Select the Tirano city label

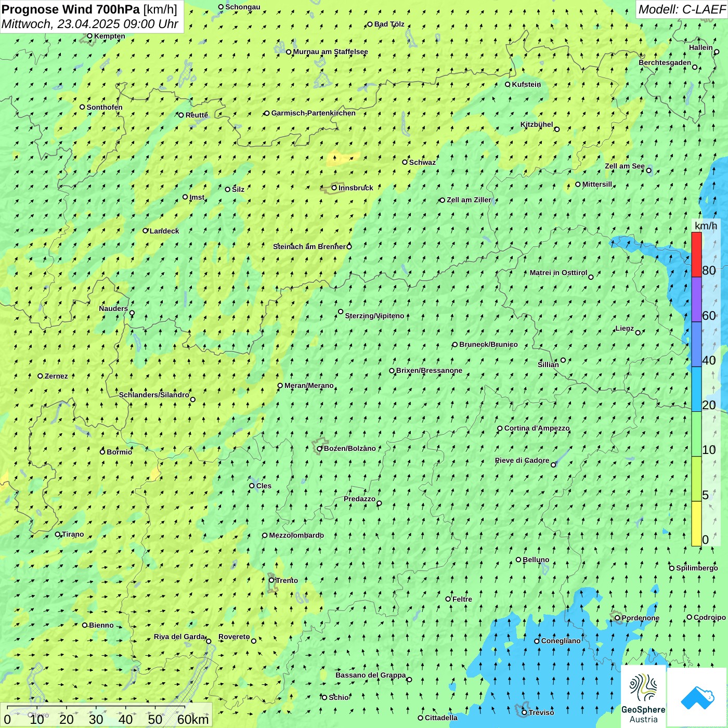click(73, 534)
